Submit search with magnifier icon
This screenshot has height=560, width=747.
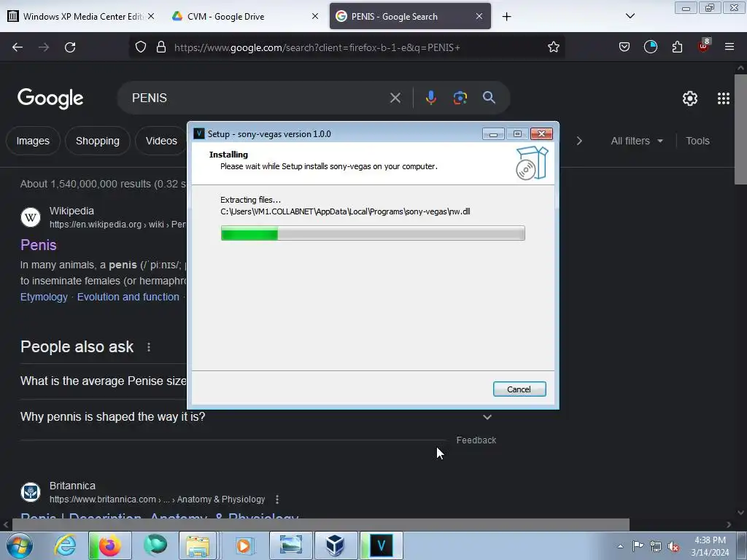[489, 98]
